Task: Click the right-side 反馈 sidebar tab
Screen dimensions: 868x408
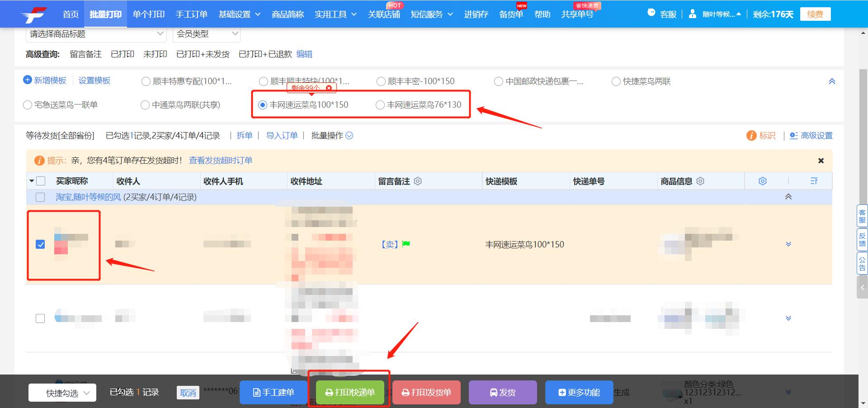Action: coord(862,240)
